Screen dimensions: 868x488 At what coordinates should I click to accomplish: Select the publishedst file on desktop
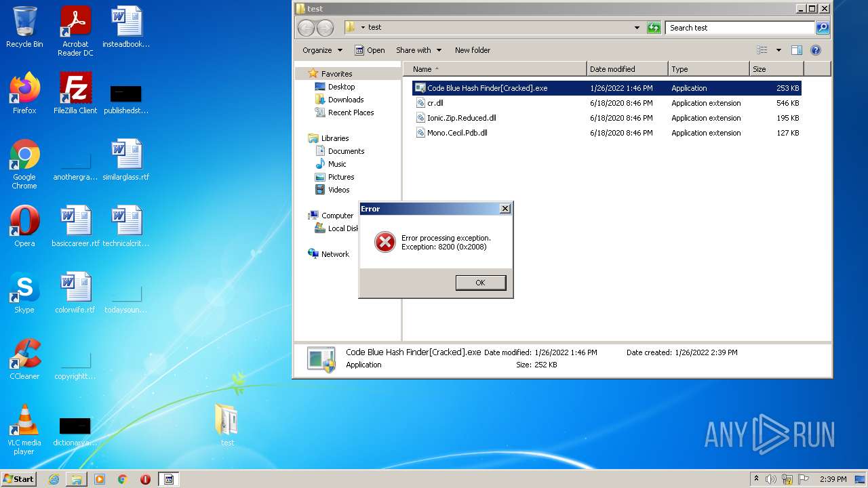click(x=126, y=100)
